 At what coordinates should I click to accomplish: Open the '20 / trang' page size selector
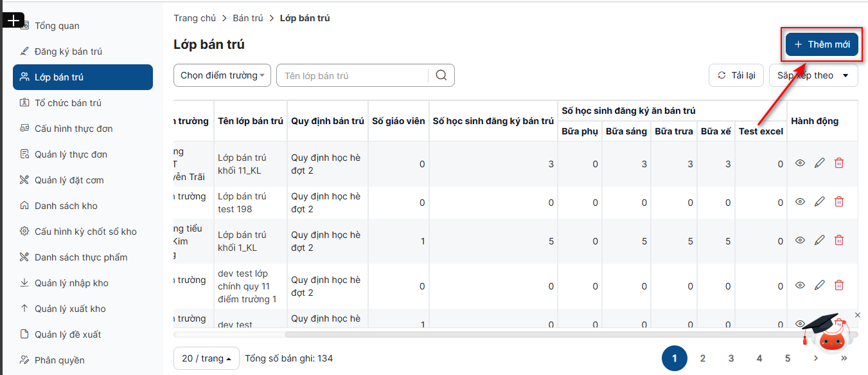coord(206,358)
